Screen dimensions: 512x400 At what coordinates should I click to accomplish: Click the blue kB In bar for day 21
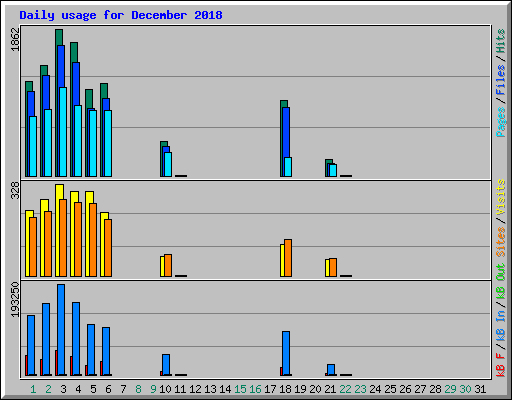point(331,370)
